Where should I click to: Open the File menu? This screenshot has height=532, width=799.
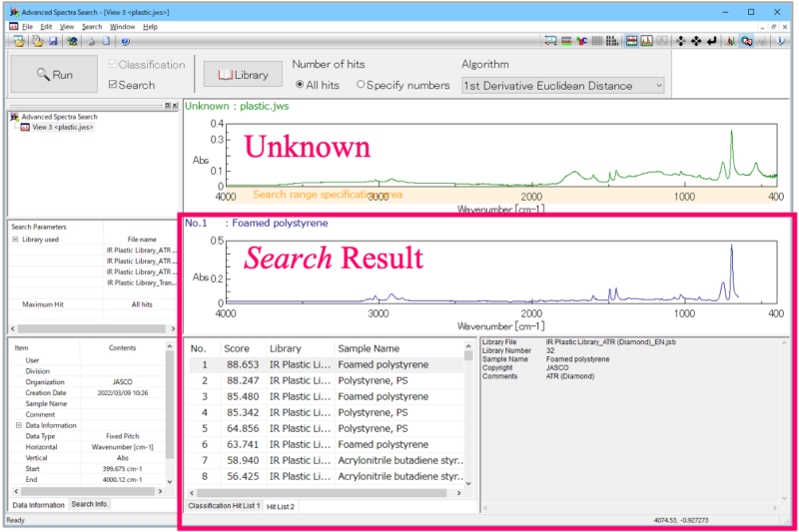pyautogui.click(x=28, y=27)
